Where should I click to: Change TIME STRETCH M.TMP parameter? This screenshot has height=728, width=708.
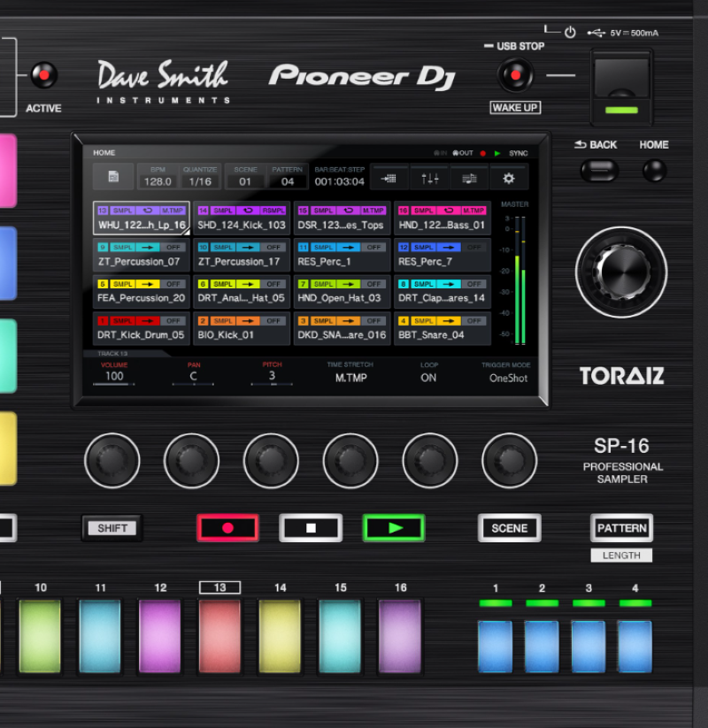pos(350,372)
